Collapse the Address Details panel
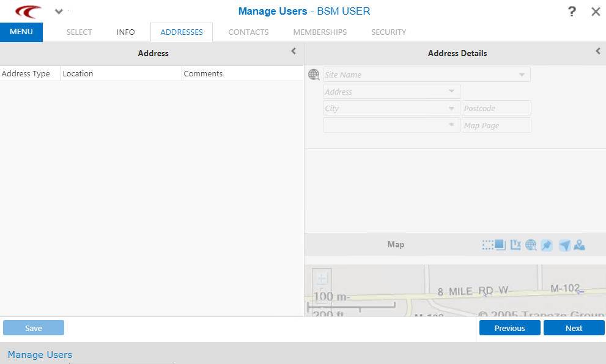The width and height of the screenshot is (606, 364). (597, 51)
